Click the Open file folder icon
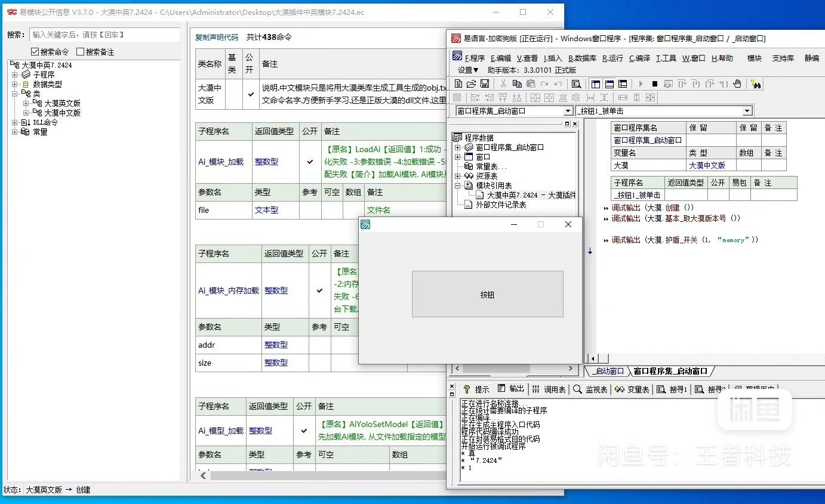The height and width of the screenshot is (504, 825). [x=471, y=84]
